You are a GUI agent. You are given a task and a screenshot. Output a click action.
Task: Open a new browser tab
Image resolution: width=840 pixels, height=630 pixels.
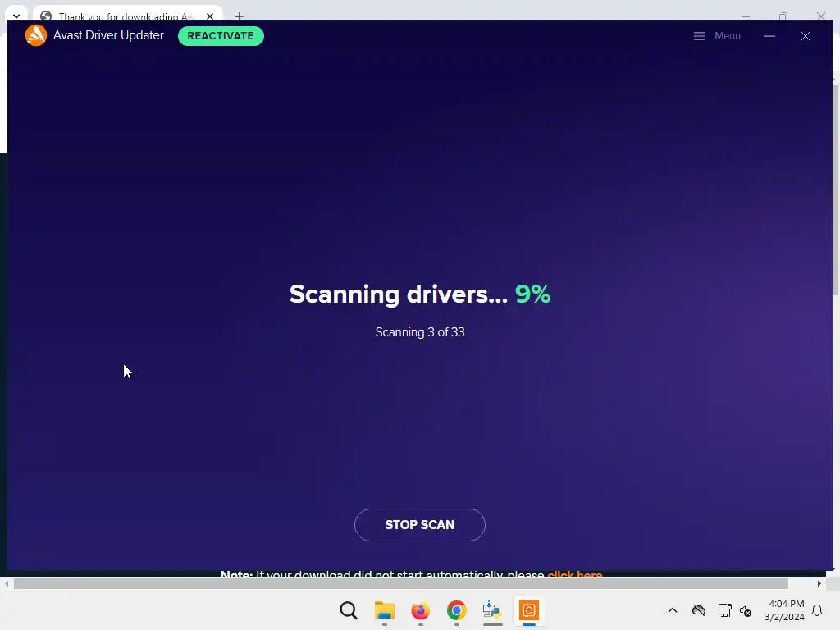[239, 16]
